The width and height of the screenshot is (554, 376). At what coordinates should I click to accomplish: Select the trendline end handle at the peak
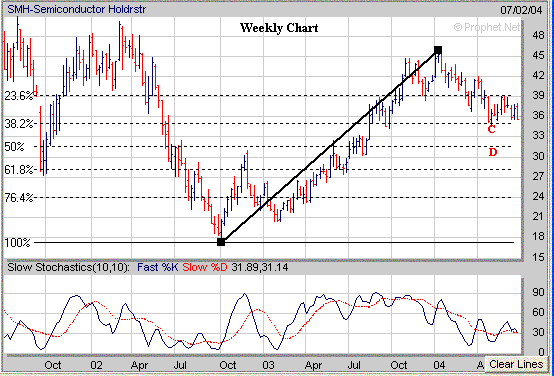coord(438,50)
